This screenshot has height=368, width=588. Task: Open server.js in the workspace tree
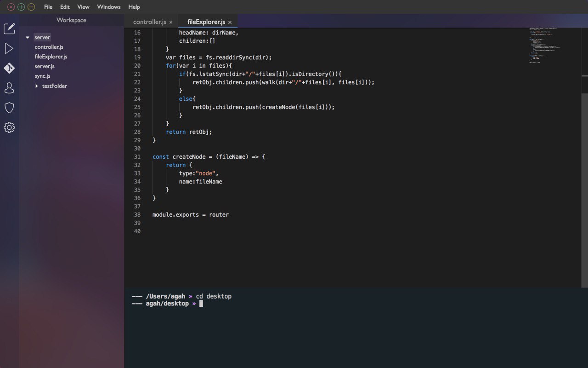tap(45, 66)
